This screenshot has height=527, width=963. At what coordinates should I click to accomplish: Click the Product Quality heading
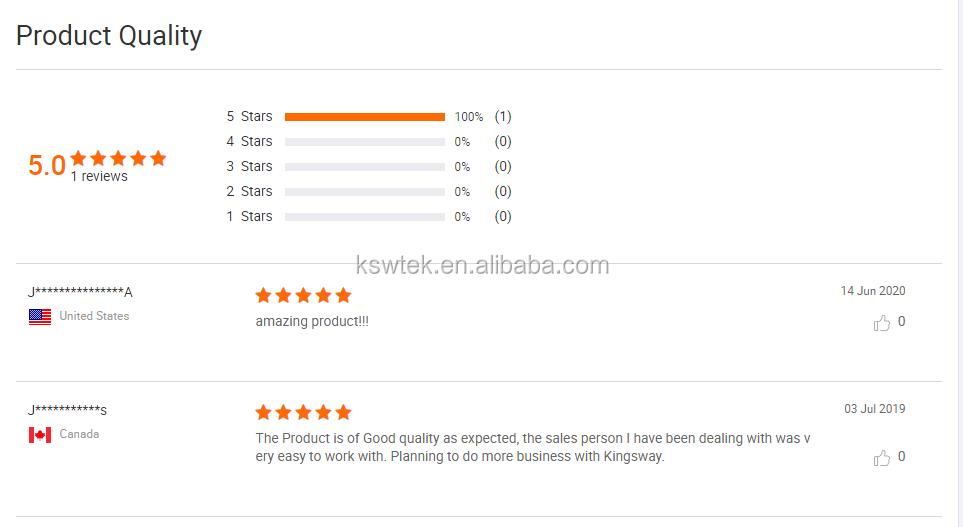pos(109,36)
